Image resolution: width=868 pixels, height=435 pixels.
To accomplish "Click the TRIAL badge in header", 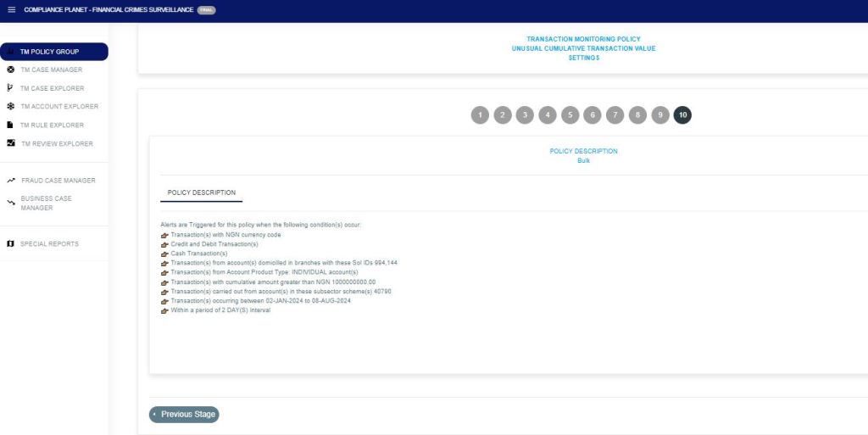I will (x=206, y=9).
